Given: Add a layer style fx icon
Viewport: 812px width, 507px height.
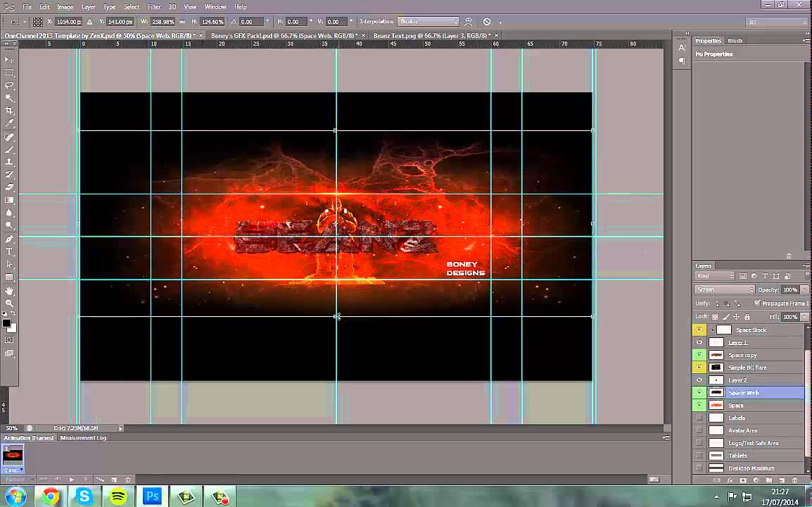Looking at the screenshot, I should (x=730, y=480).
